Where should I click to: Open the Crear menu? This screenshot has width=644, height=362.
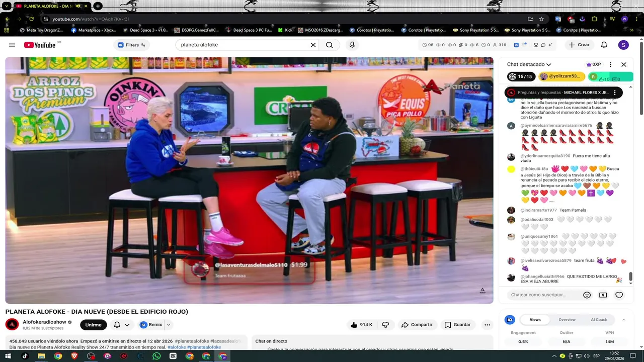click(579, 45)
